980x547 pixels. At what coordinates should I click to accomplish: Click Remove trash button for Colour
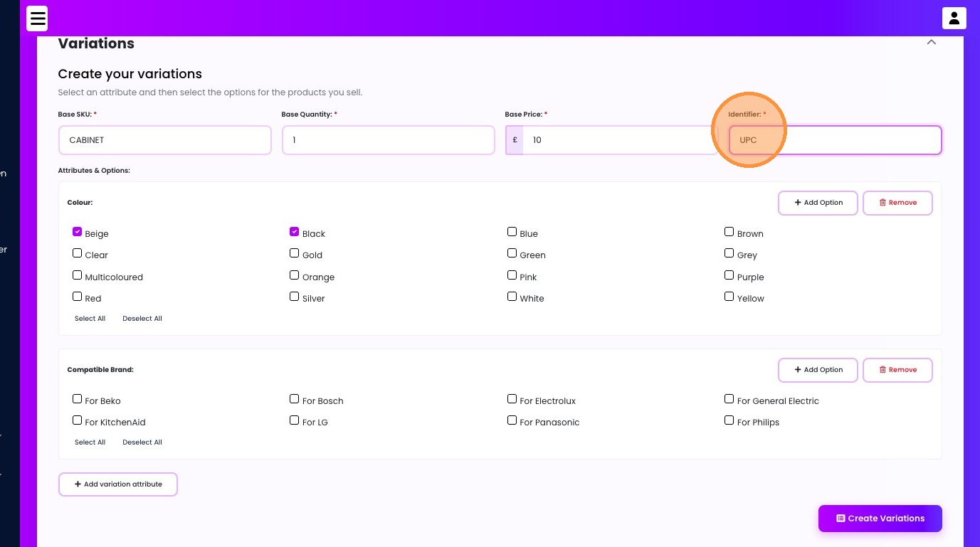click(897, 203)
